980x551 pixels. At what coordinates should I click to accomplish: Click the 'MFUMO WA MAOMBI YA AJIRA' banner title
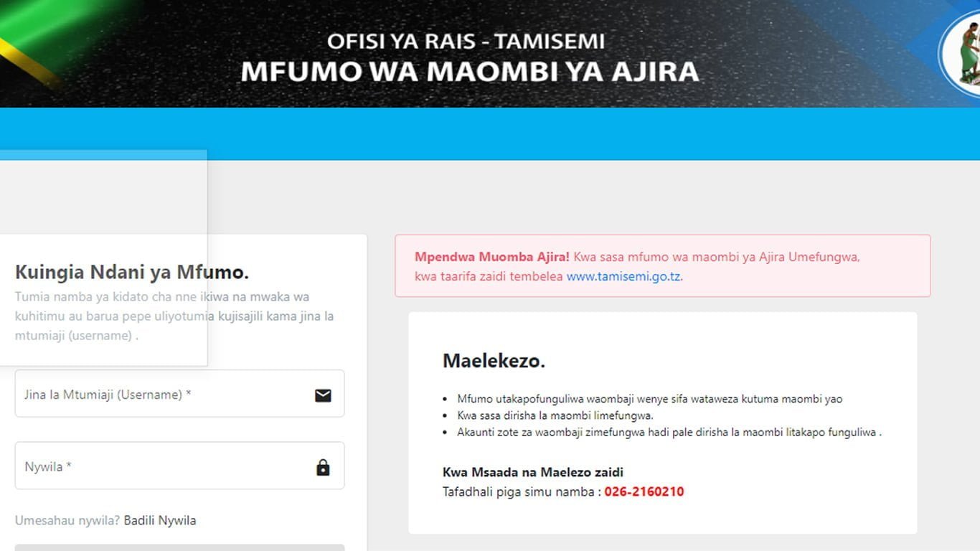pos(470,72)
